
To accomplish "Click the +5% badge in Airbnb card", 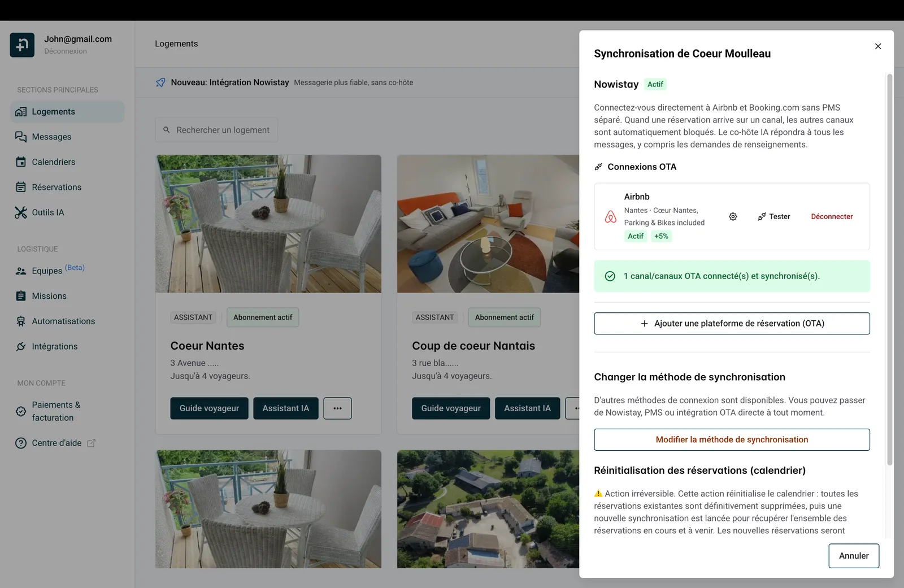I will [x=661, y=237].
